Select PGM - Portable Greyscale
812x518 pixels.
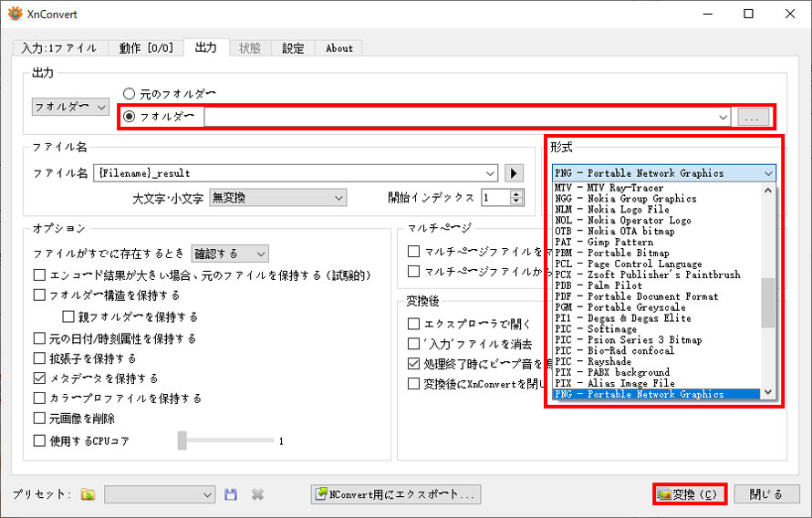point(657,307)
